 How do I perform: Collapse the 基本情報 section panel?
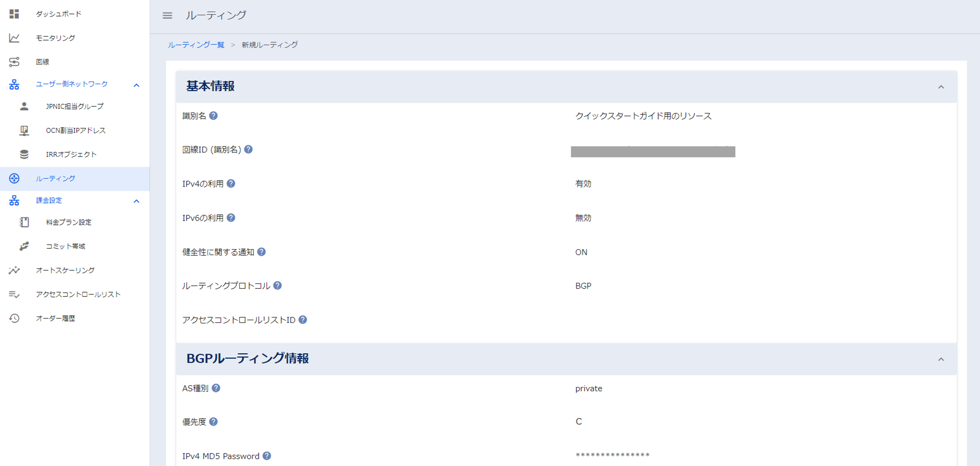(x=941, y=87)
